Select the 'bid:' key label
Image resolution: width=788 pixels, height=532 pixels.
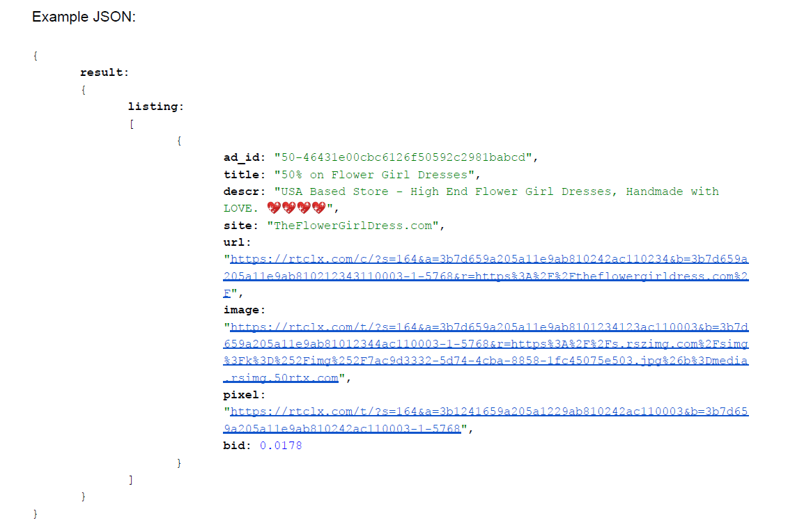point(237,446)
